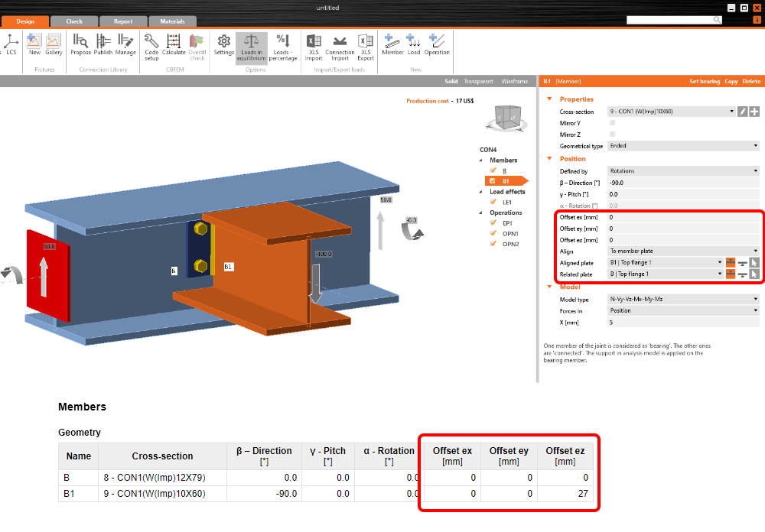Switch to the Check tab
The width and height of the screenshot is (765, 532).
click(x=74, y=21)
